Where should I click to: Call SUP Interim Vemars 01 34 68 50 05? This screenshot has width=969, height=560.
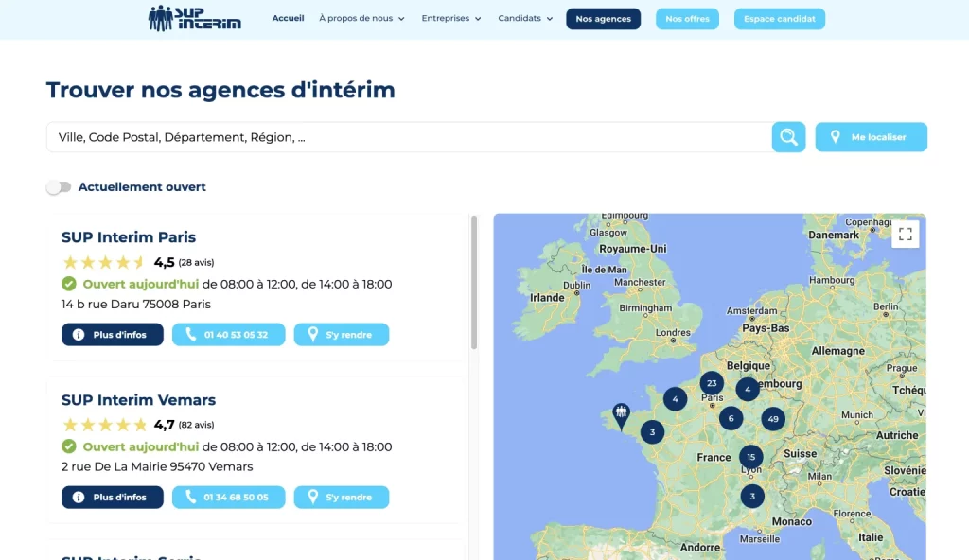(x=229, y=497)
